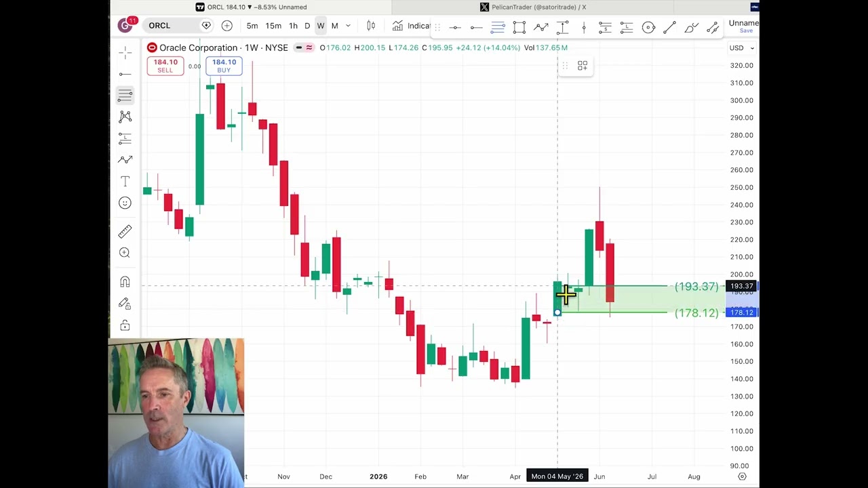Select the crosshair cursor tool

point(125,52)
